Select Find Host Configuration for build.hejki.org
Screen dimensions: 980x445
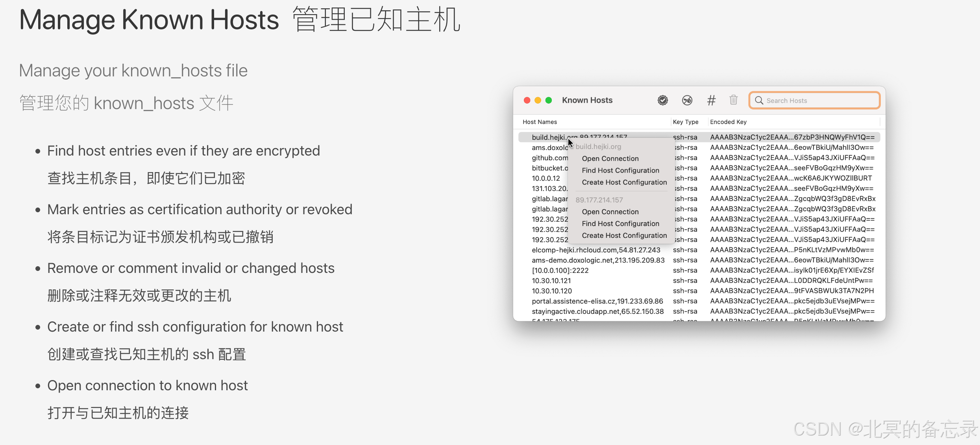pyautogui.click(x=620, y=170)
